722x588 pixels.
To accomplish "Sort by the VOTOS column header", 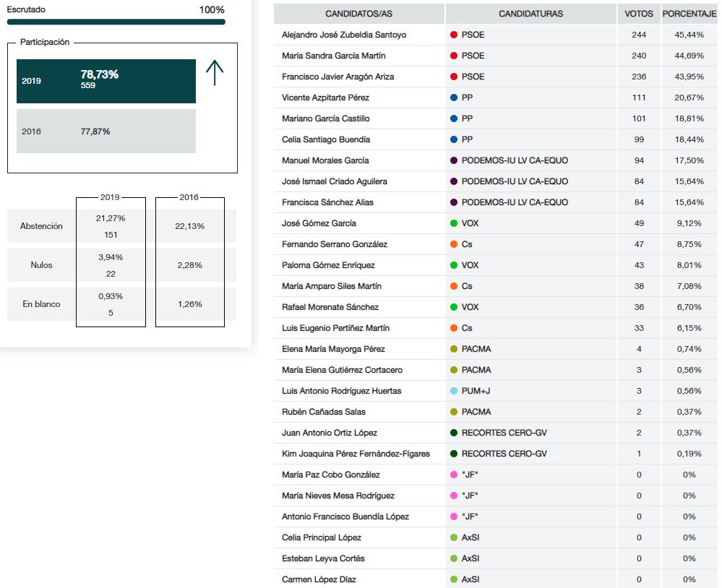I will pyautogui.click(x=639, y=14).
